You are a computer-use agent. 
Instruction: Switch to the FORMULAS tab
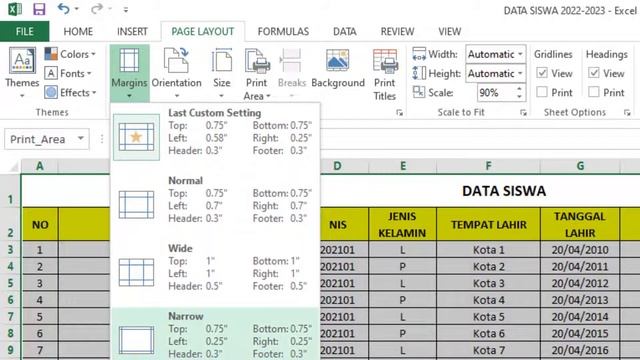[x=283, y=31]
